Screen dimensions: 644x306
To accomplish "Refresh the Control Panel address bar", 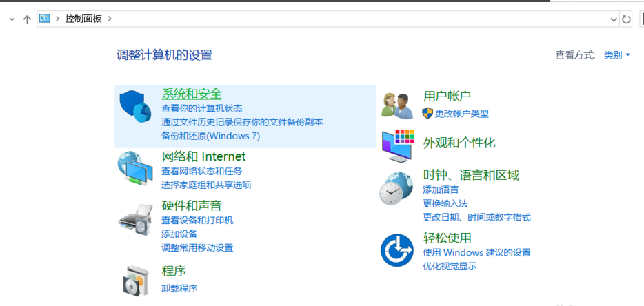I will click(626, 19).
